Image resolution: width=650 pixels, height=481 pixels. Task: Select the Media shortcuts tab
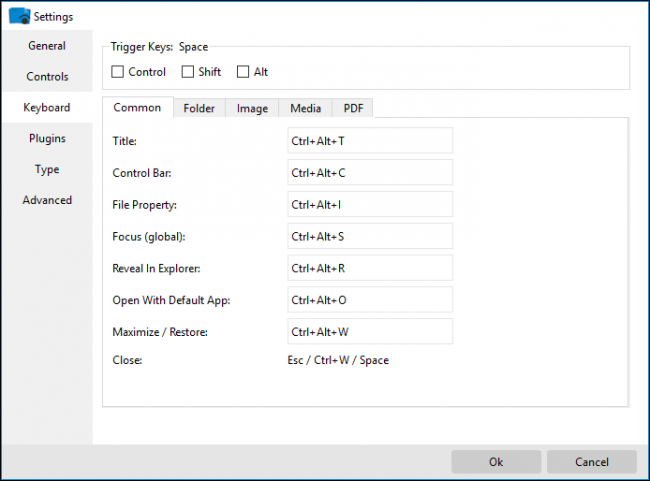click(306, 109)
